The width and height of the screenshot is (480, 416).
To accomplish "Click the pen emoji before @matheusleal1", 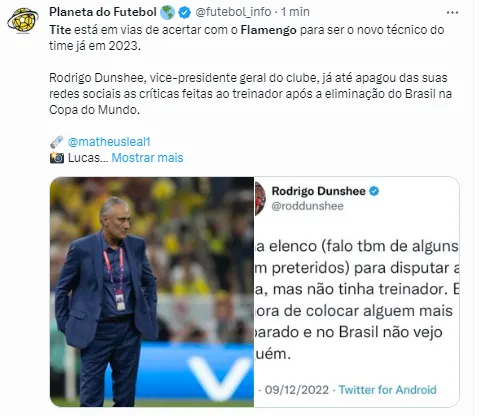I will click(x=57, y=142).
